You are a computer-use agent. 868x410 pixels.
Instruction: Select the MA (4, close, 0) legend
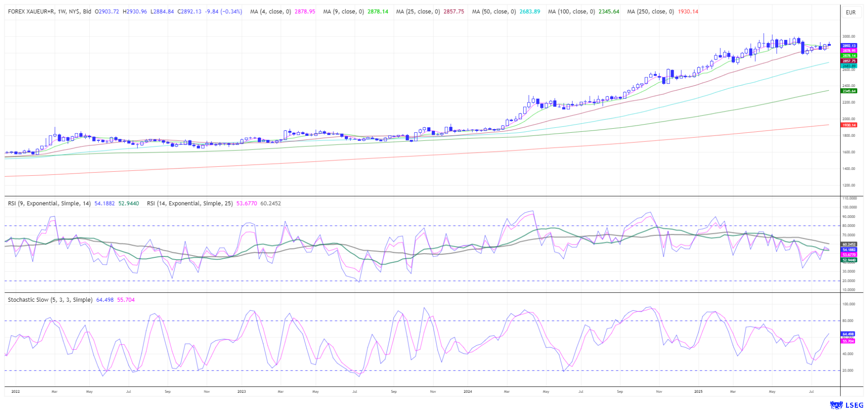[270, 11]
